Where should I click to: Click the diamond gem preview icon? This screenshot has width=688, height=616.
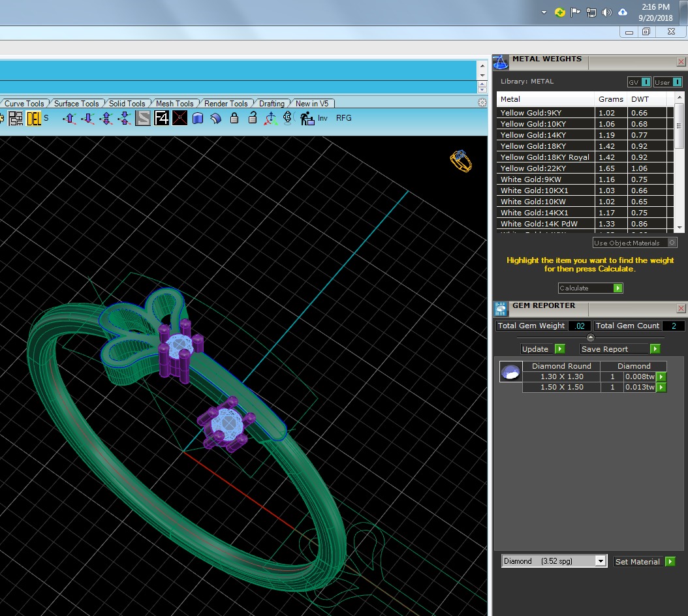tap(510, 372)
